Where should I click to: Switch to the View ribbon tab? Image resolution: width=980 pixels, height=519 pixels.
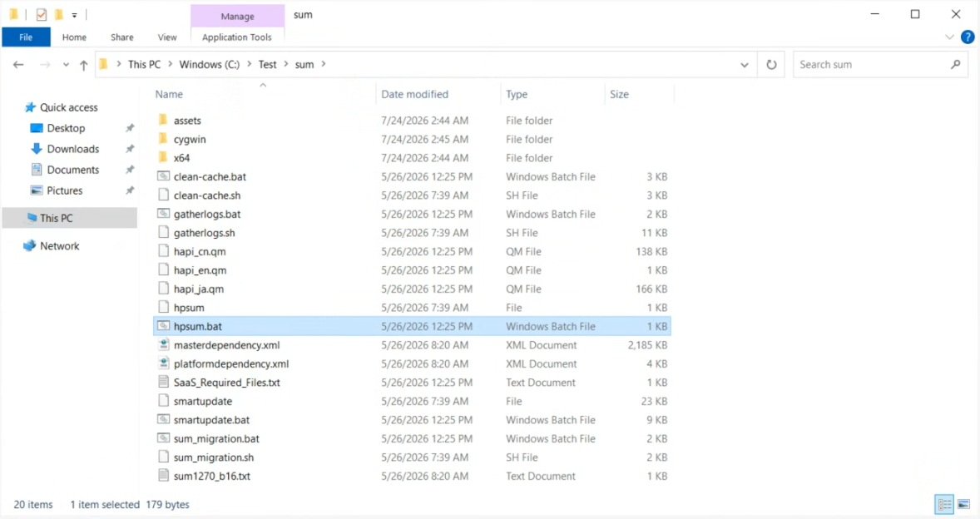coord(167,37)
